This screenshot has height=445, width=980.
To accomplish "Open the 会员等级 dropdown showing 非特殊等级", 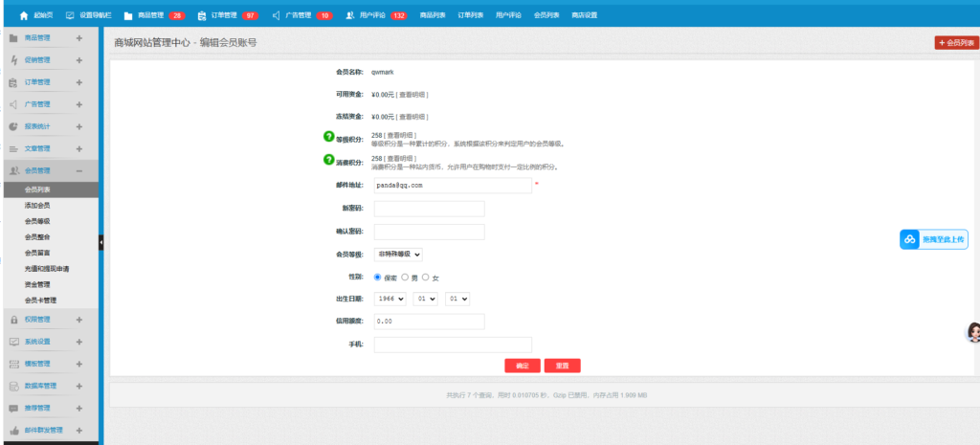I will [398, 255].
